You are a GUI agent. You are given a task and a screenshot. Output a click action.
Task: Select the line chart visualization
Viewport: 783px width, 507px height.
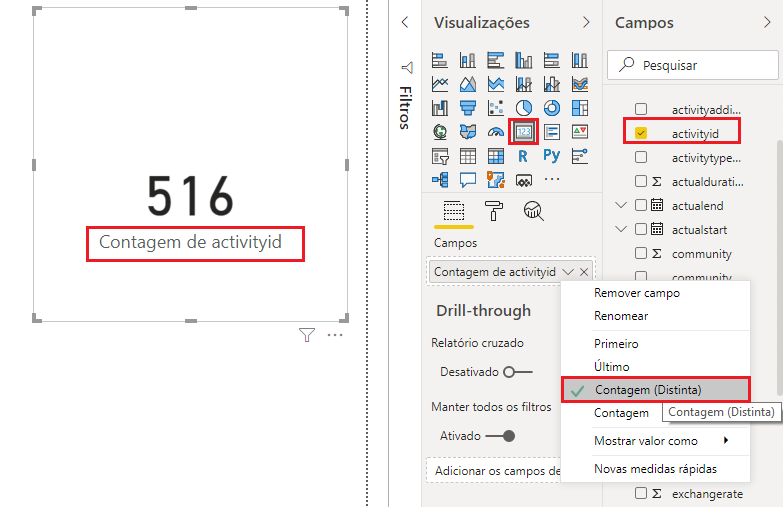point(439,84)
